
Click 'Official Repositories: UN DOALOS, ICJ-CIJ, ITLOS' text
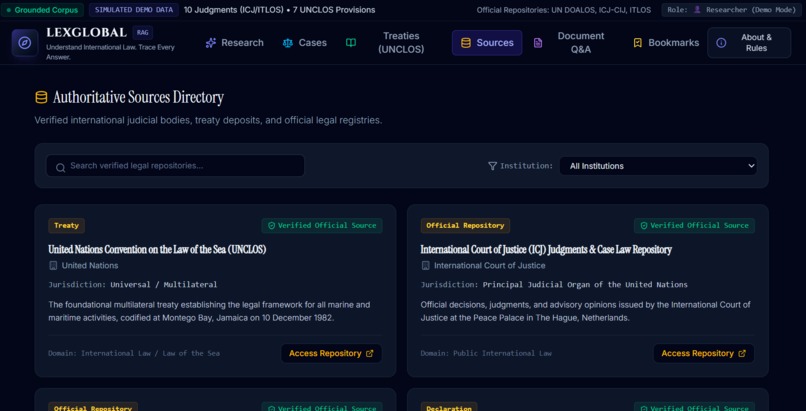click(563, 10)
